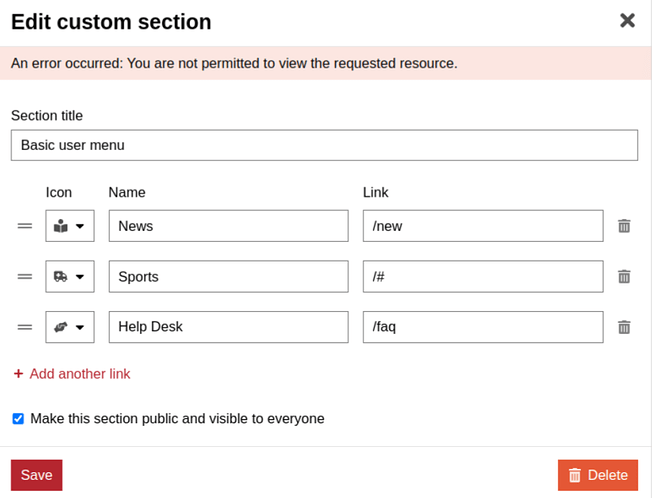
Task: Click the Link column header
Action: pos(375,192)
